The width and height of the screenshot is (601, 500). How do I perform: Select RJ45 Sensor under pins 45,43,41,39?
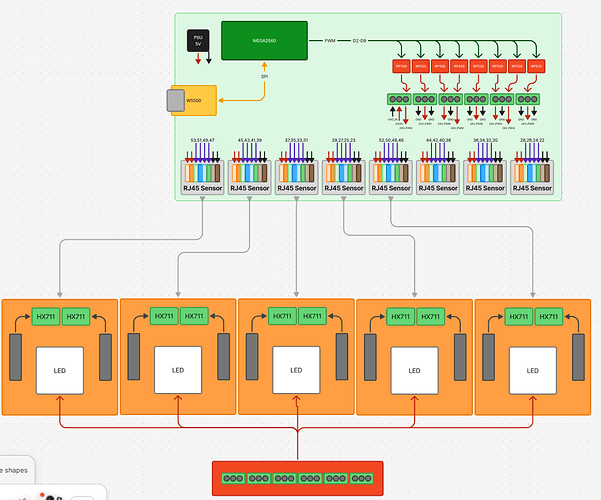click(x=250, y=178)
